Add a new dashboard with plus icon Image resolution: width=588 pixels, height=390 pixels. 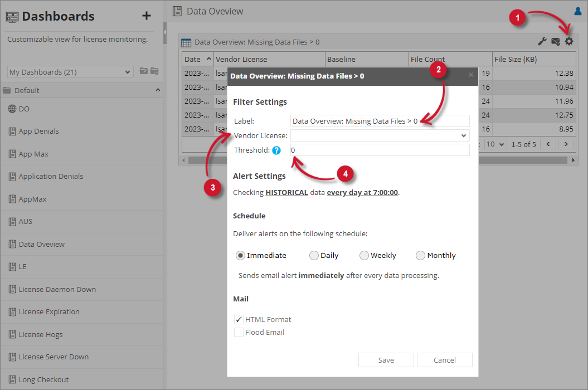click(x=146, y=16)
